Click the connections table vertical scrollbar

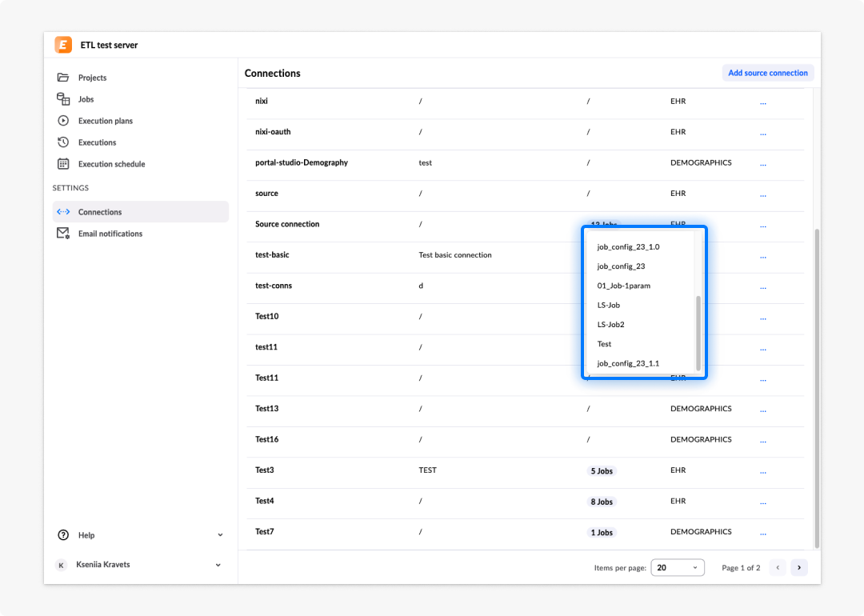pos(817,389)
